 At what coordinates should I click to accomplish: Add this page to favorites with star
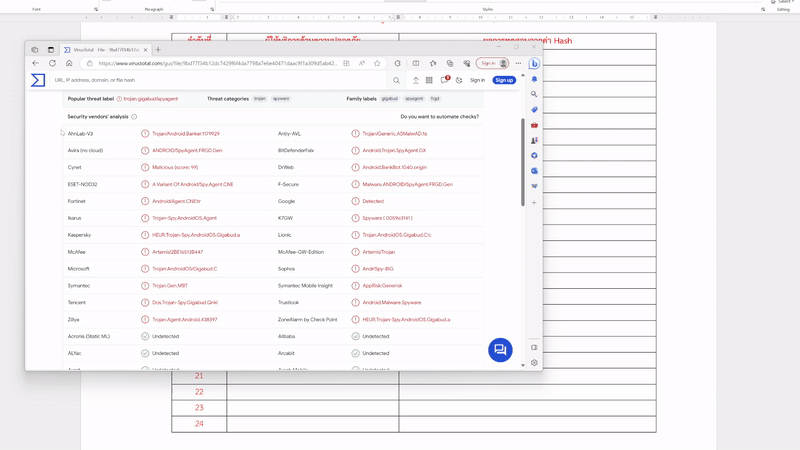[377, 63]
